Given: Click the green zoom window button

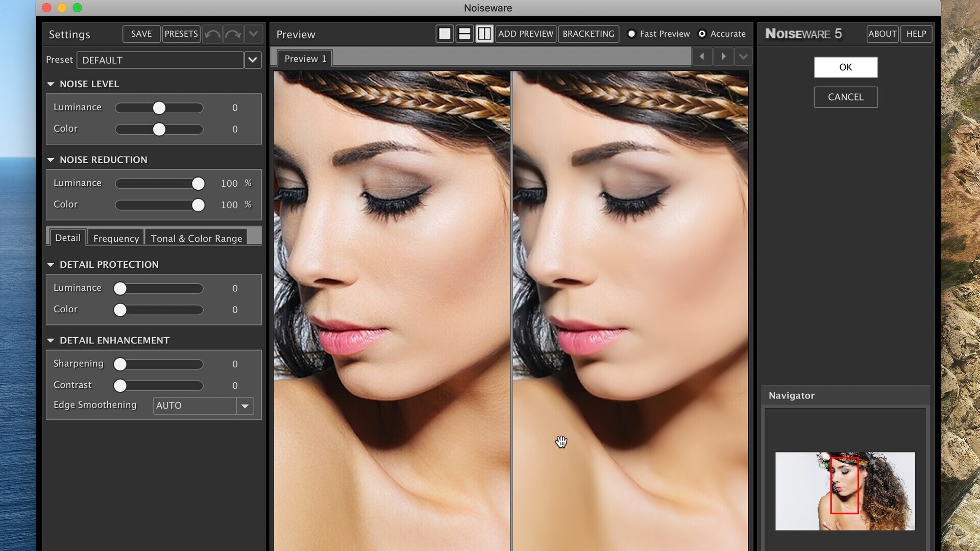Looking at the screenshot, I should pyautogui.click(x=78, y=8).
